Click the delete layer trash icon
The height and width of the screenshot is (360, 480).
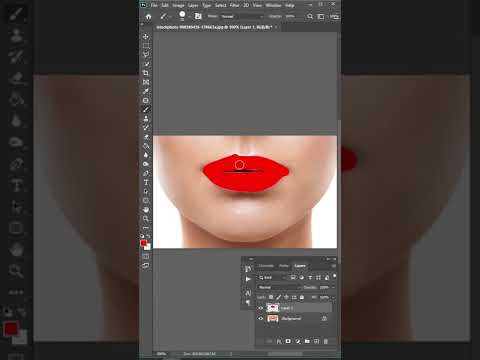(326, 341)
